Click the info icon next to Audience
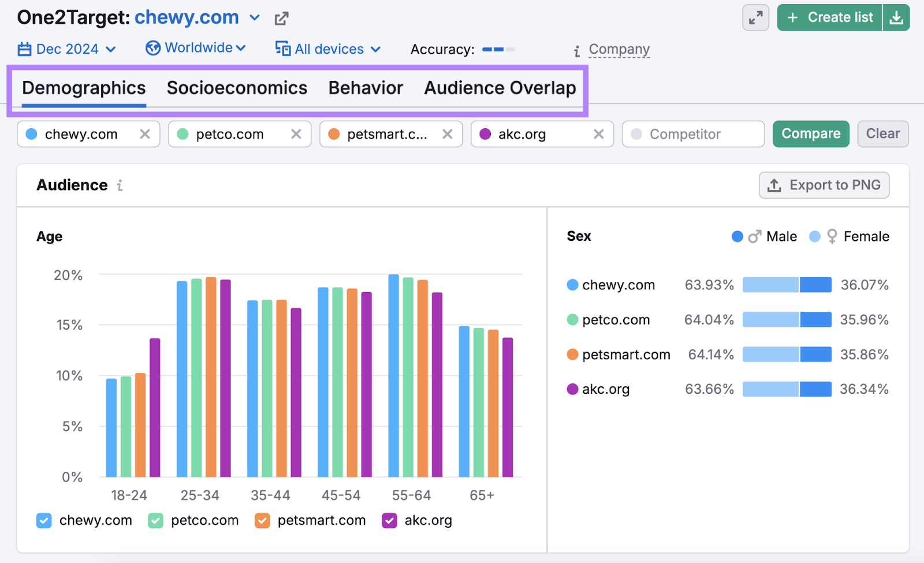The image size is (924, 563). (x=120, y=185)
